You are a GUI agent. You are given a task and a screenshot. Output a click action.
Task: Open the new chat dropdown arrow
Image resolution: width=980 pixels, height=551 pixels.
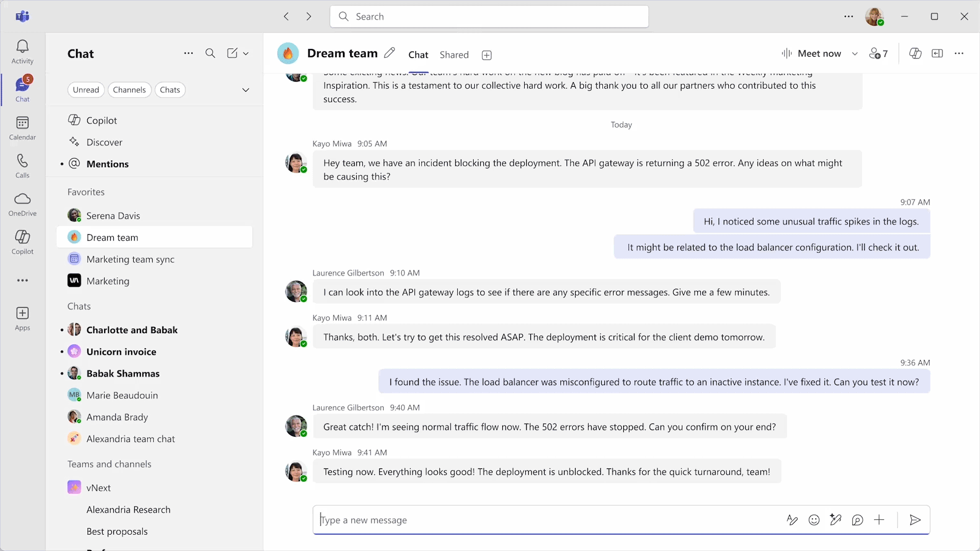[x=246, y=53]
